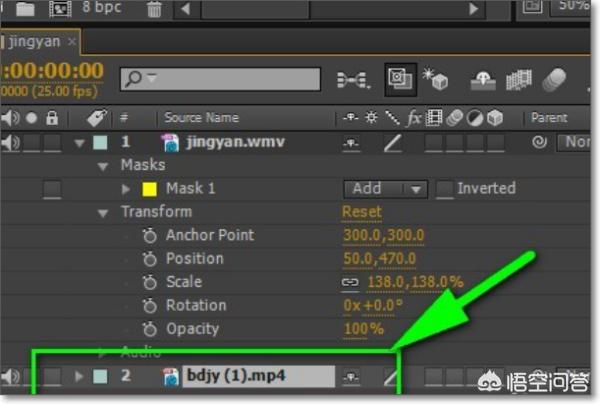The image size is (600, 404).
Task: Enable Motion Blur for all layers
Action: pos(554,80)
